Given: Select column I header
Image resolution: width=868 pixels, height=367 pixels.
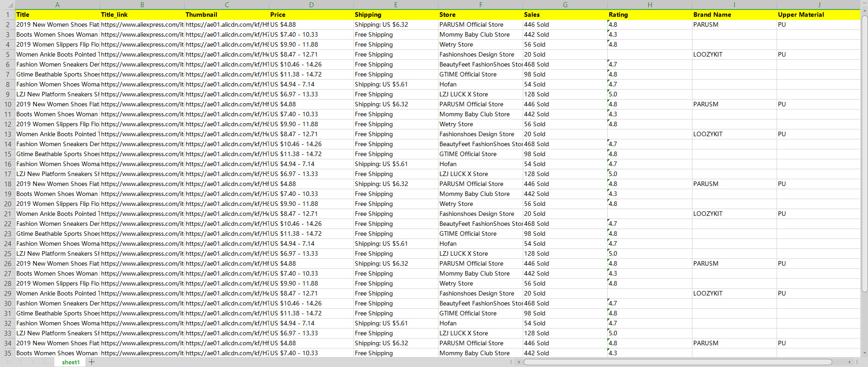Looking at the screenshot, I should coord(734,5).
